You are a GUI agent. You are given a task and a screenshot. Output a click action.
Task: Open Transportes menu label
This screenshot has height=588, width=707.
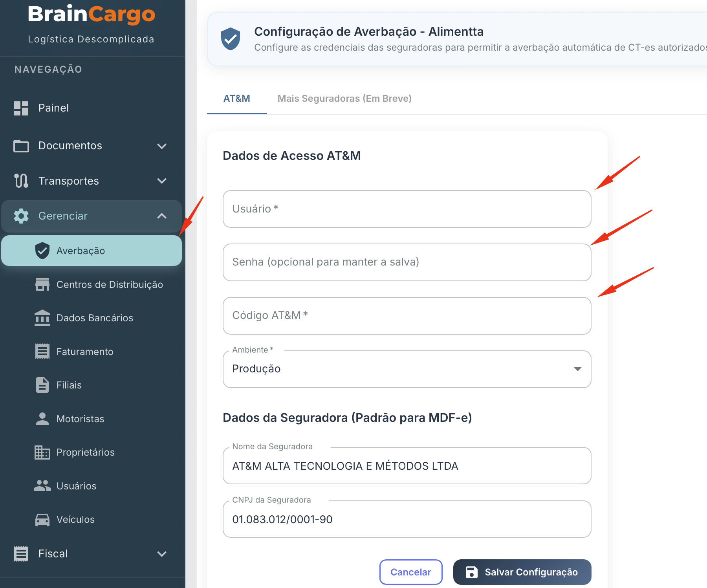[69, 181]
